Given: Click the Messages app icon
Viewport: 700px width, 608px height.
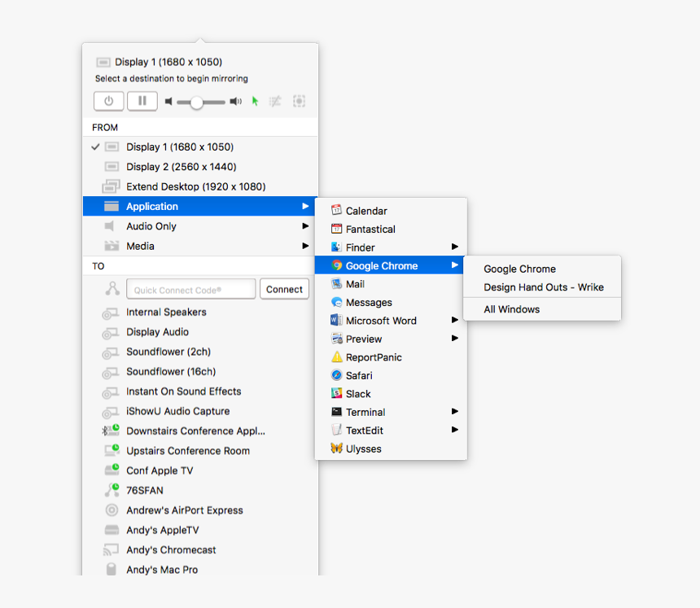Looking at the screenshot, I should coord(337,302).
